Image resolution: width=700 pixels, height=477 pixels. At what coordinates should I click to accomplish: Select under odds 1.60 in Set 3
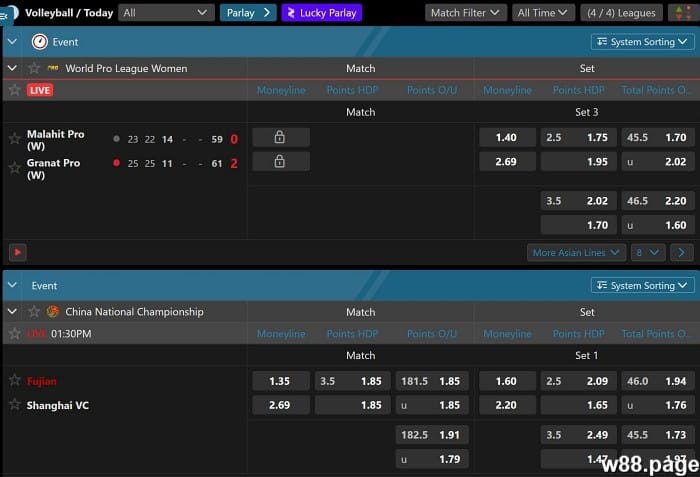click(x=658, y=225)
